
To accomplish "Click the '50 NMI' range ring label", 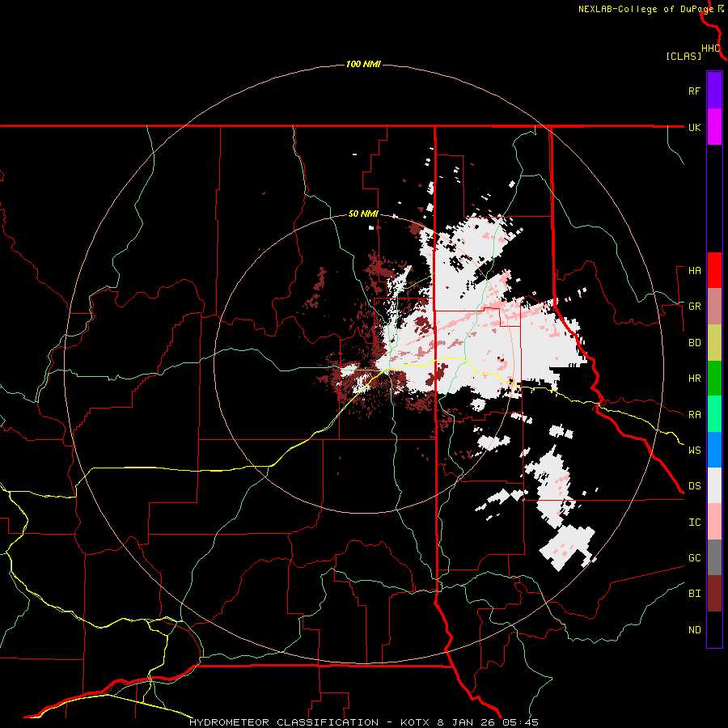I will 363,214.
